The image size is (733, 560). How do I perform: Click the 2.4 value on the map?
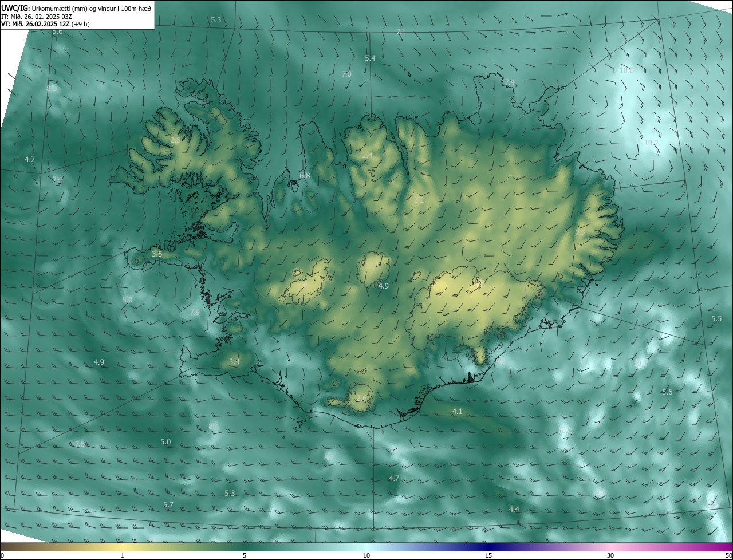[x=367, y=156]
